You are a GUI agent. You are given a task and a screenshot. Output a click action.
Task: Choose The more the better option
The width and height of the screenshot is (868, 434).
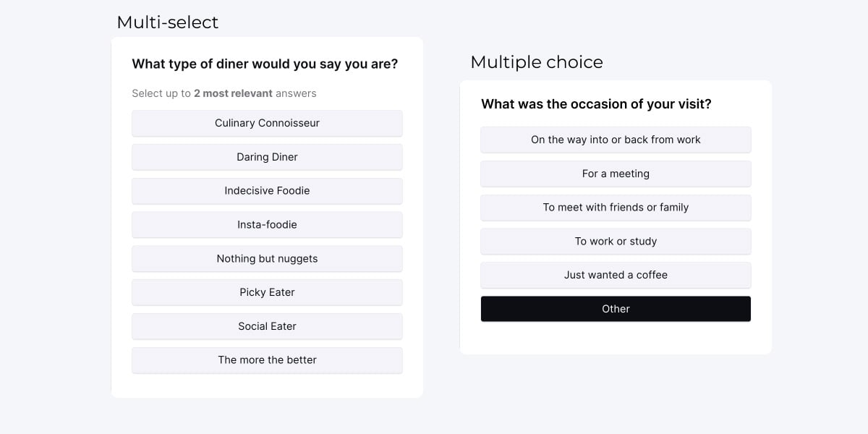[267, 360]
